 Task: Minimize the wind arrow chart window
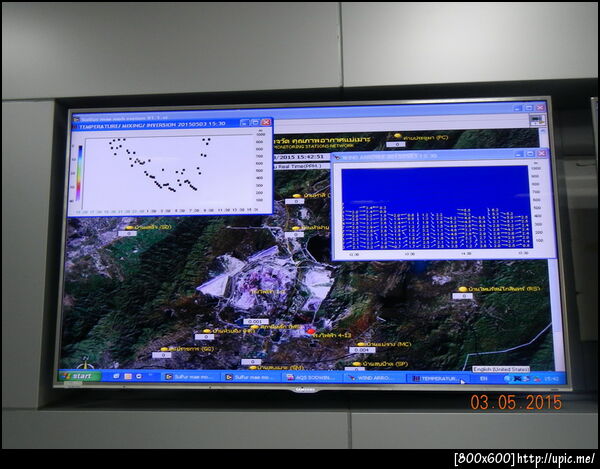[x=519, y=154]
